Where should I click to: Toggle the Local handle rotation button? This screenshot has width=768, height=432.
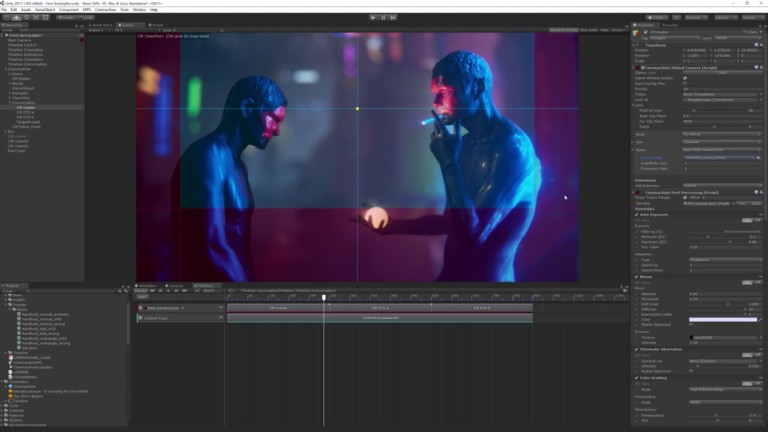85,17
